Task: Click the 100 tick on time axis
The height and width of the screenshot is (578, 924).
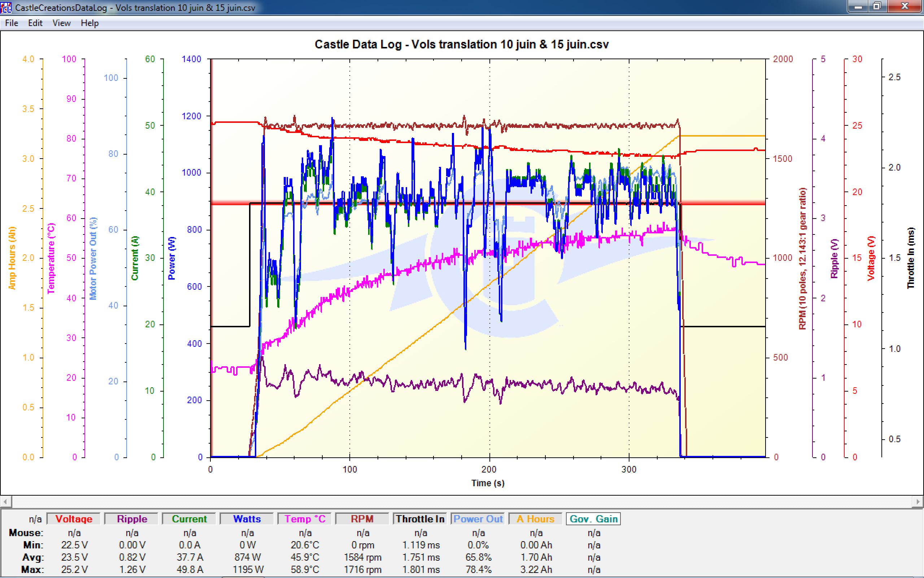Action: [x=350, y=469]
